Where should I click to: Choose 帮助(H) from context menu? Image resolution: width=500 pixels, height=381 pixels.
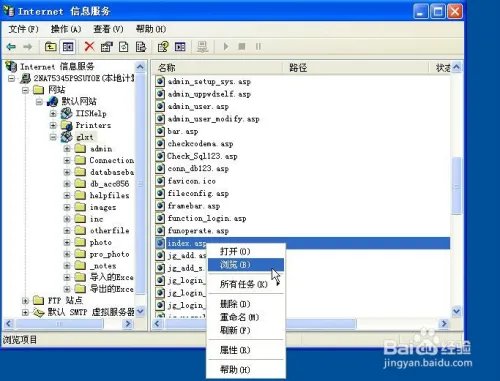pyautogui.click(x=246, y=369)
